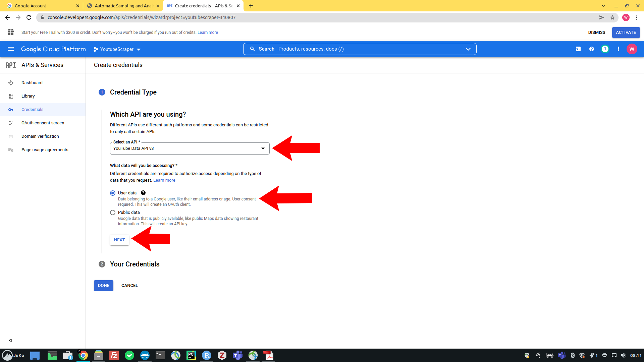Open Cloud Shell terminal icon
This screenshot has height=362, width=644.
[x=578, y=49]
